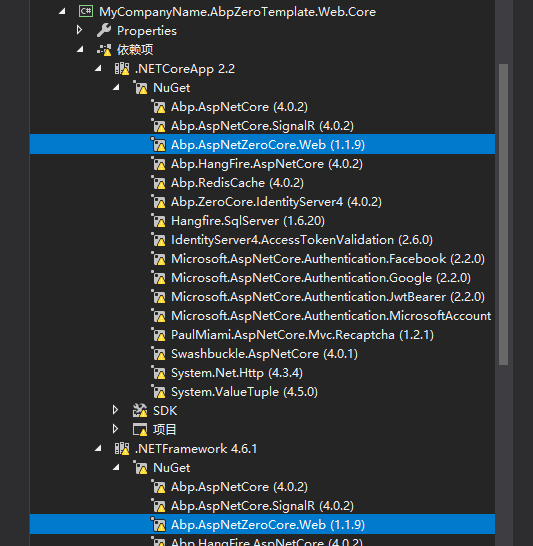Click the SDK node icon
The width and height of the screenshot is (533, 546).
pos(140,411)
